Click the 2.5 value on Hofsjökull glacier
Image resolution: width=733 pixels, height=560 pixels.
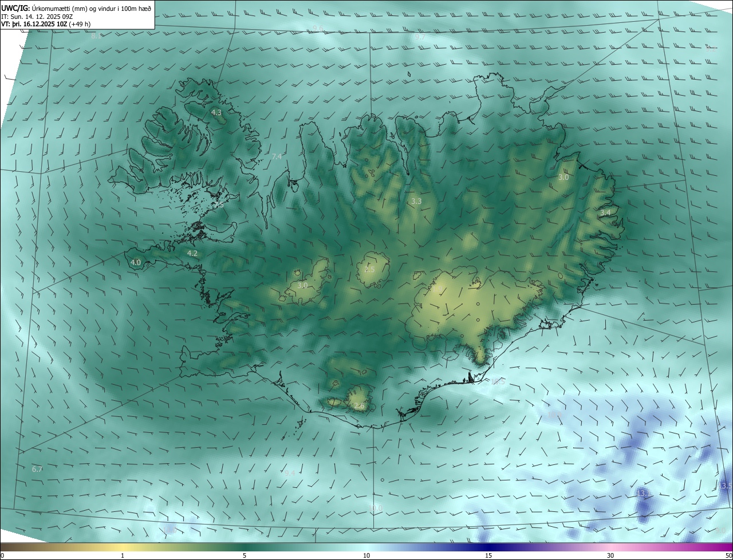coord(369,269)
